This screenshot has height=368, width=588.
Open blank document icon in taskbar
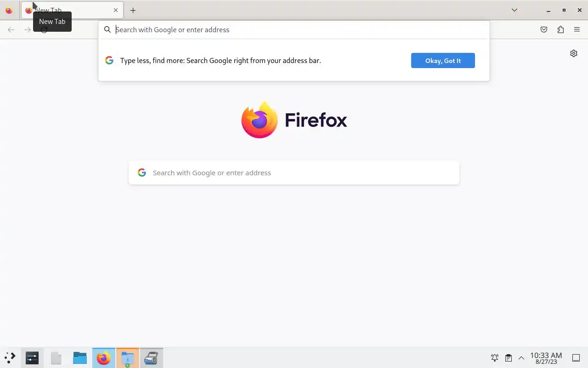coord(56,357)
